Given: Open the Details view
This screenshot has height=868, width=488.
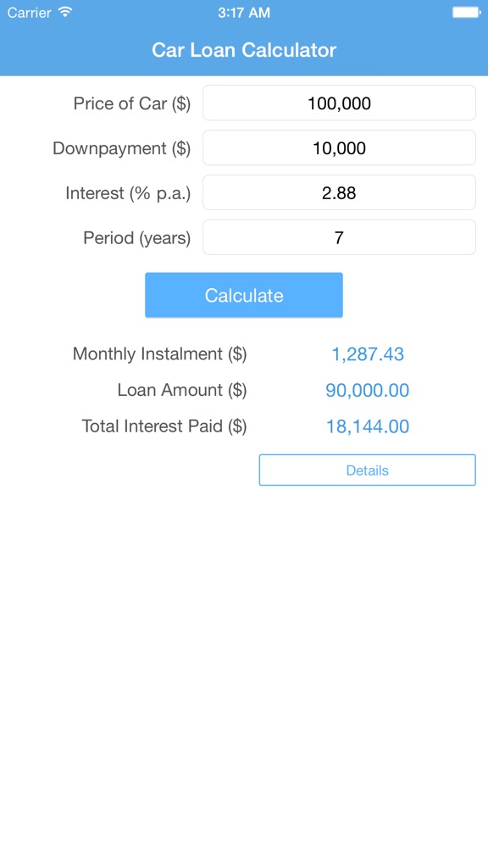Looking at the screenshot, I should tap(367, 470).
